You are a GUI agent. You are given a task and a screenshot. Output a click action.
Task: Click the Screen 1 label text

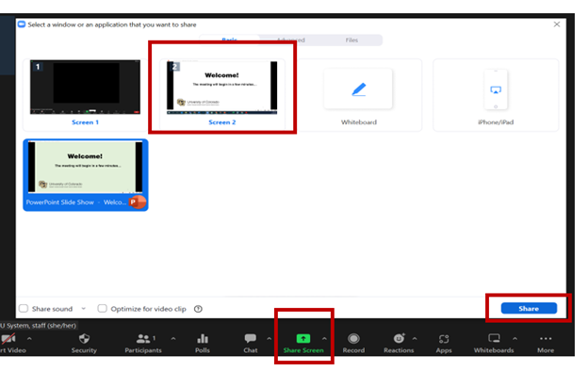(85, 122)
